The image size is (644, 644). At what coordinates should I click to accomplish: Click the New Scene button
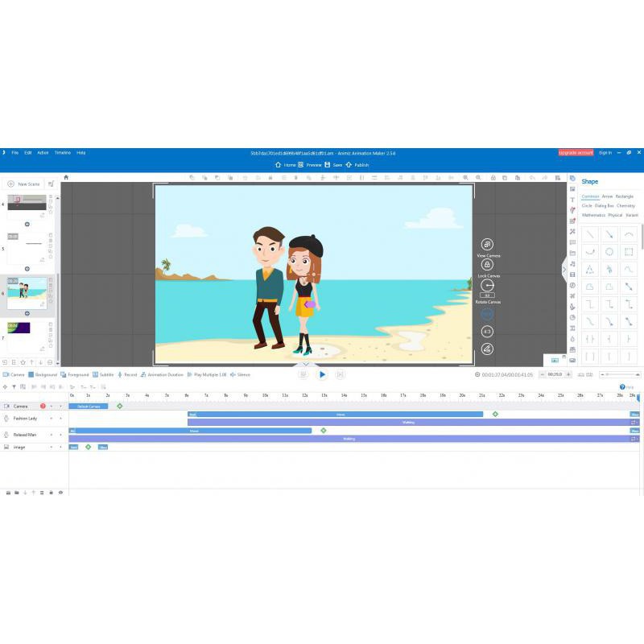point(23,184)
